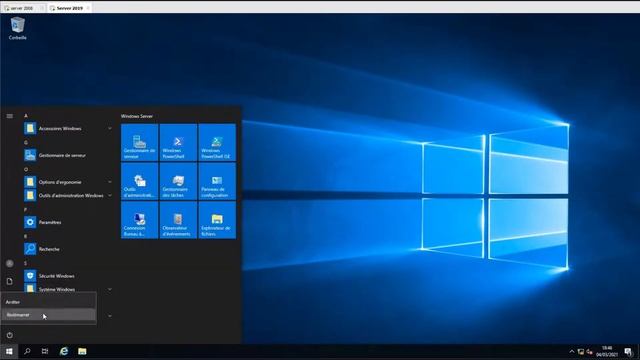Show hidden system tray icons chevron

click(x=571, y=351)
